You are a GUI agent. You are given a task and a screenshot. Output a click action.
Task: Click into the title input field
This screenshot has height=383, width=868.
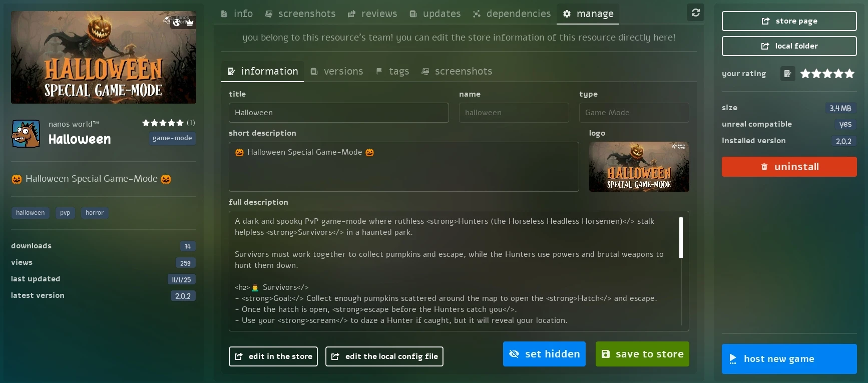click(x=338, y=113)
